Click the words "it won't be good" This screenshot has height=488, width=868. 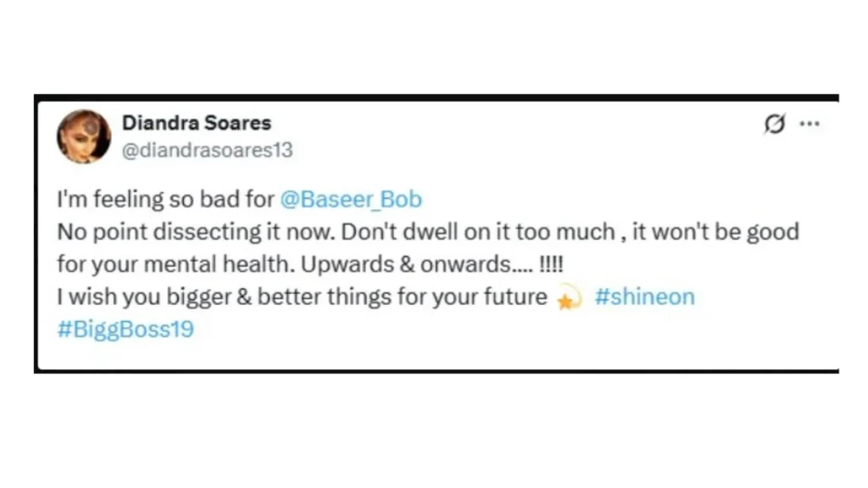click(x=715, y=232)
